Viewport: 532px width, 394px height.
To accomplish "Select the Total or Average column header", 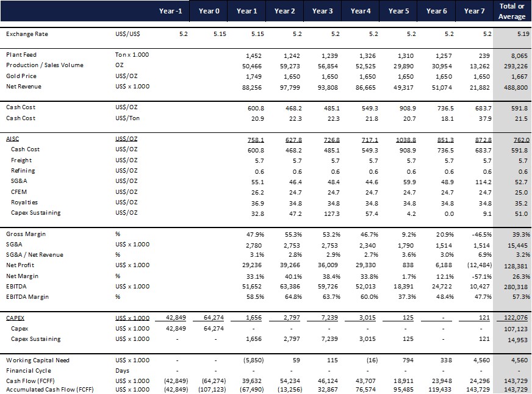I will [x=512, y=11].
